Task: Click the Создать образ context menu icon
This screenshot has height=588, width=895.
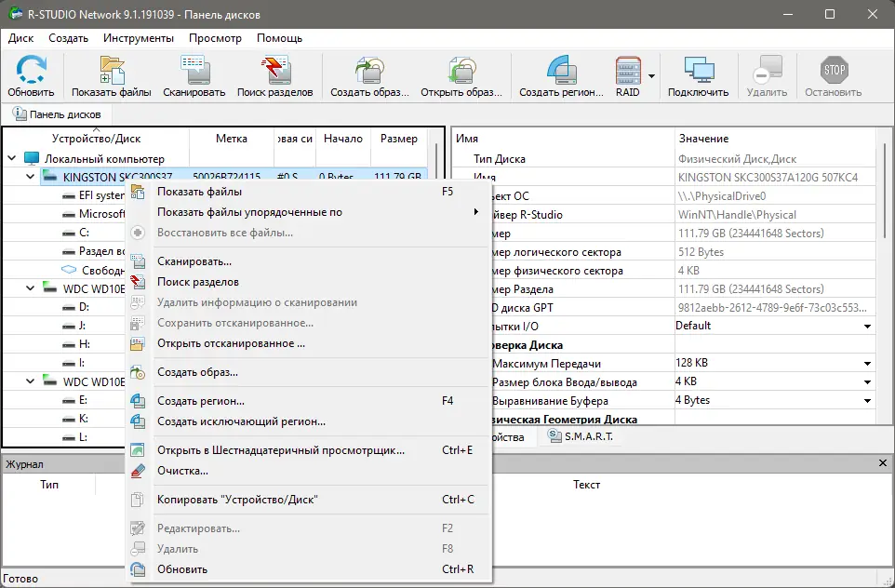Action: [138, 372]
